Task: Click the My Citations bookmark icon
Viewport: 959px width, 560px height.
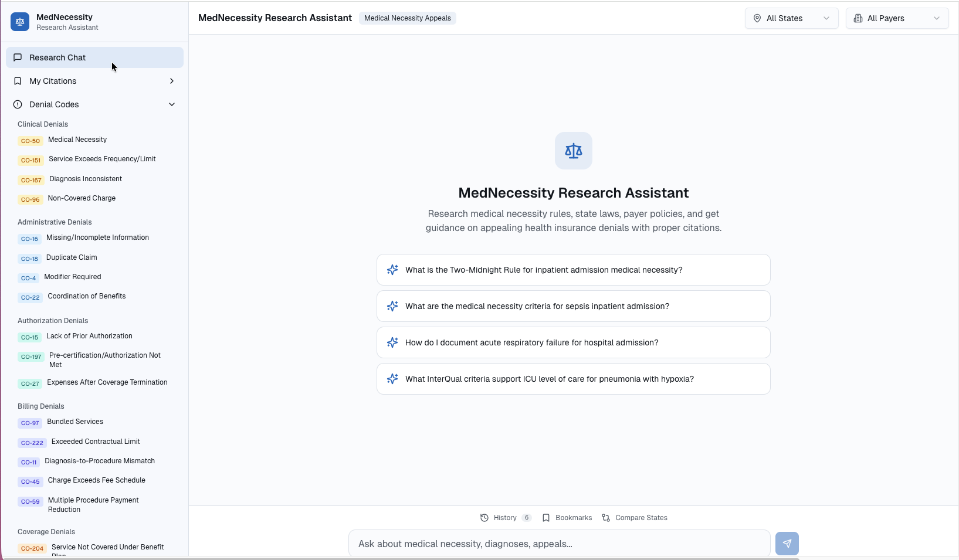Action: pyautogui.click(x=18, y=81)
